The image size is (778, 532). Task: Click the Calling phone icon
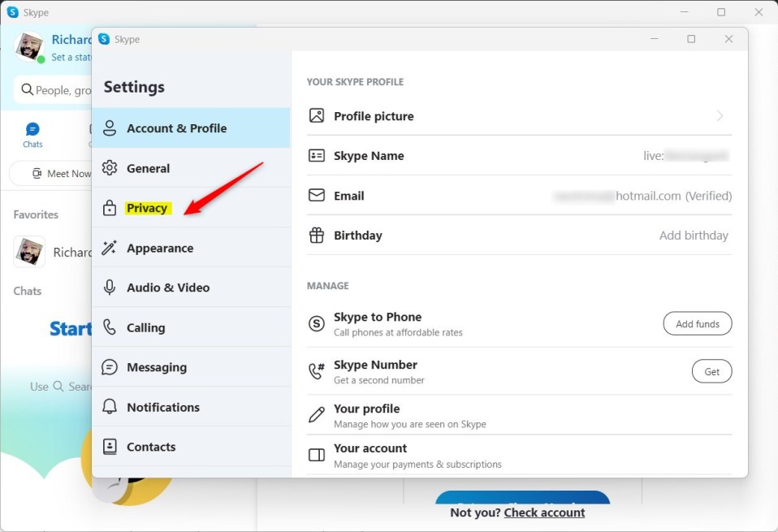(109, 327)
